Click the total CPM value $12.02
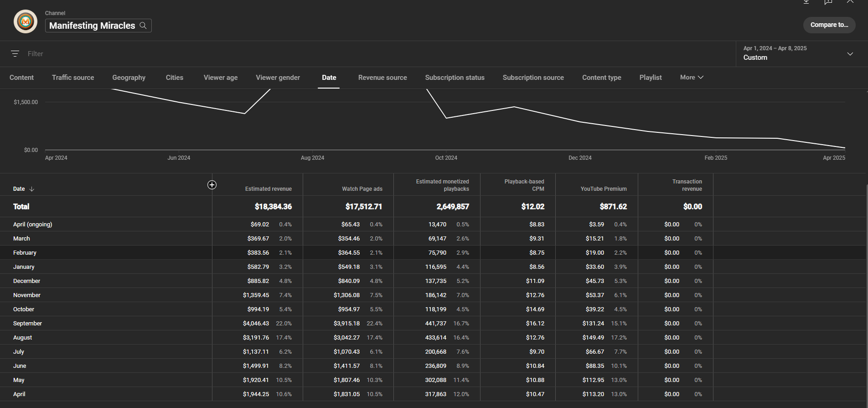Screen dimensions: 868x408 [533, 207]
